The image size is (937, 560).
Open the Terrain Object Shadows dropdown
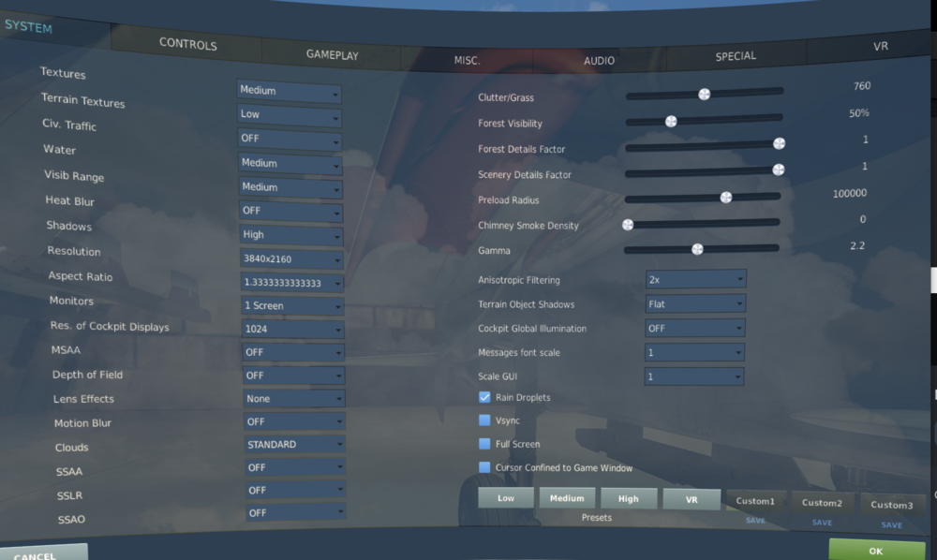694,303
